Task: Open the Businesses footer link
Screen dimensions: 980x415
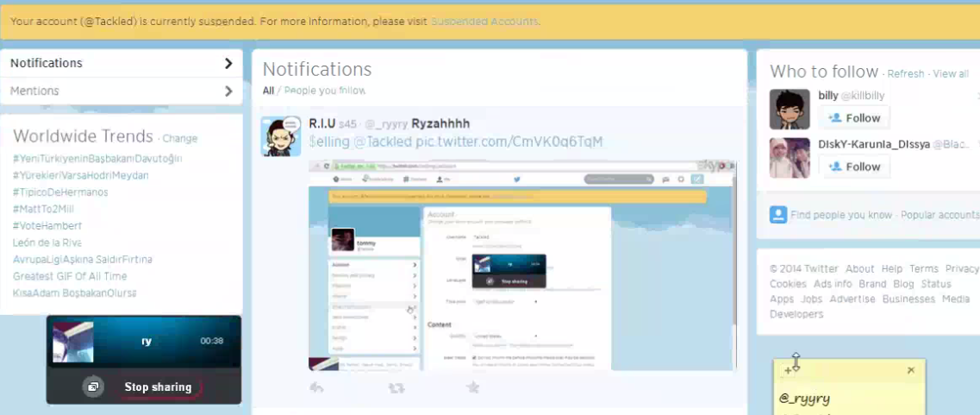Action: [x=908, y=299]
